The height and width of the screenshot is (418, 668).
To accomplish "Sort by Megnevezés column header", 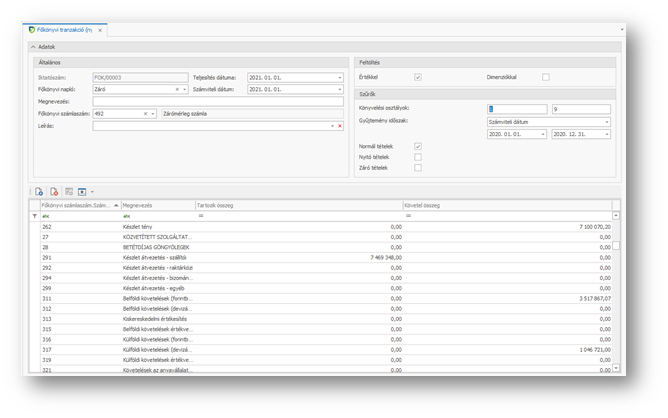I will (157, 205).
